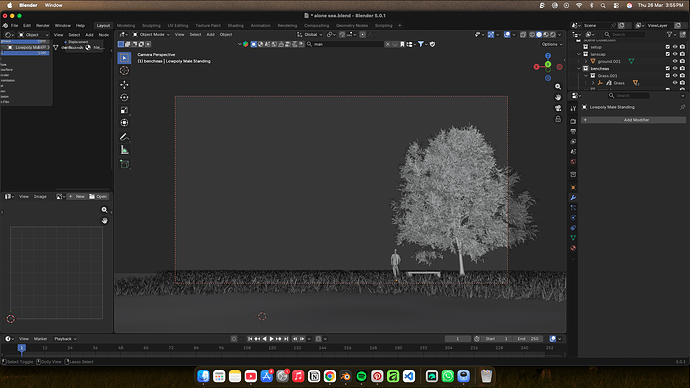Open the Modifiers wrench properties tab
The width and height of the screenshot is (690, 388).
click(573, 198)
